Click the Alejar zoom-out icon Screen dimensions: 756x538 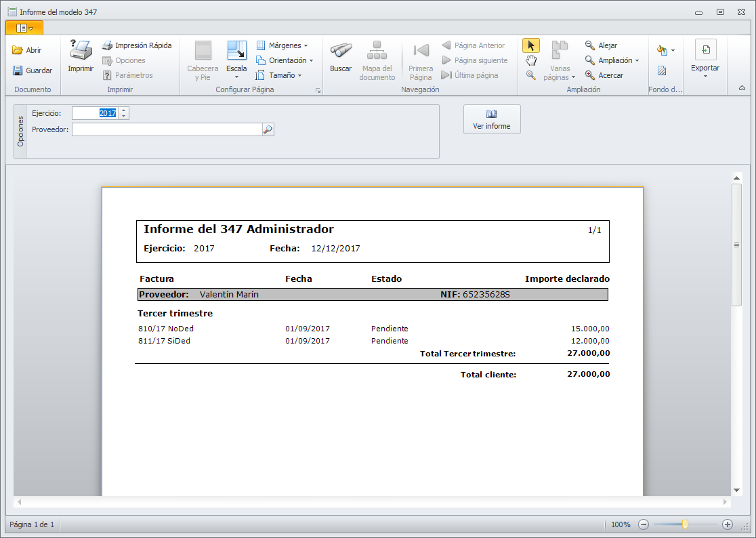pyautogui.click(x=590, y=45)
